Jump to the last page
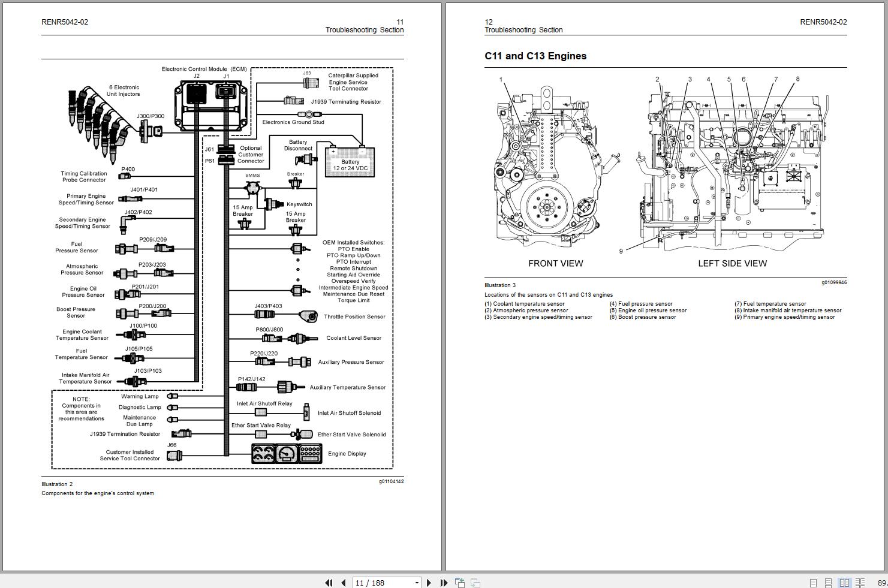The height and width of the screenshot is (588, 888). [x=443, y=583]
